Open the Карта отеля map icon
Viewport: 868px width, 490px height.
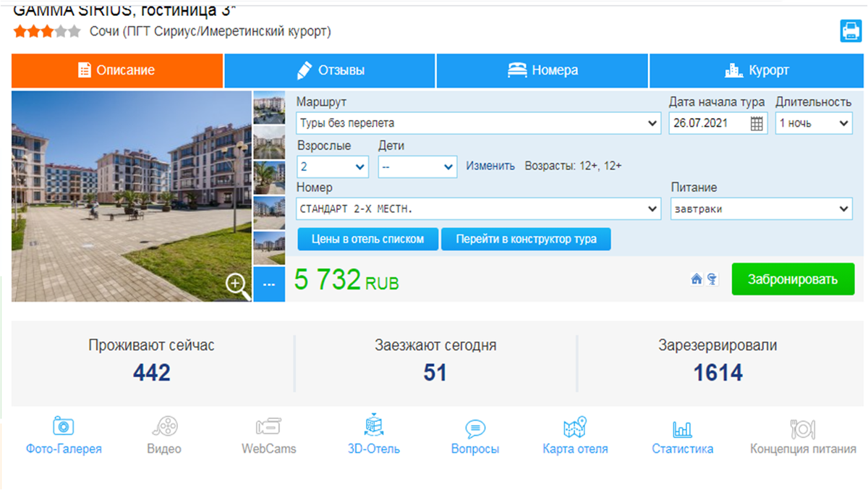click(575, 426)
